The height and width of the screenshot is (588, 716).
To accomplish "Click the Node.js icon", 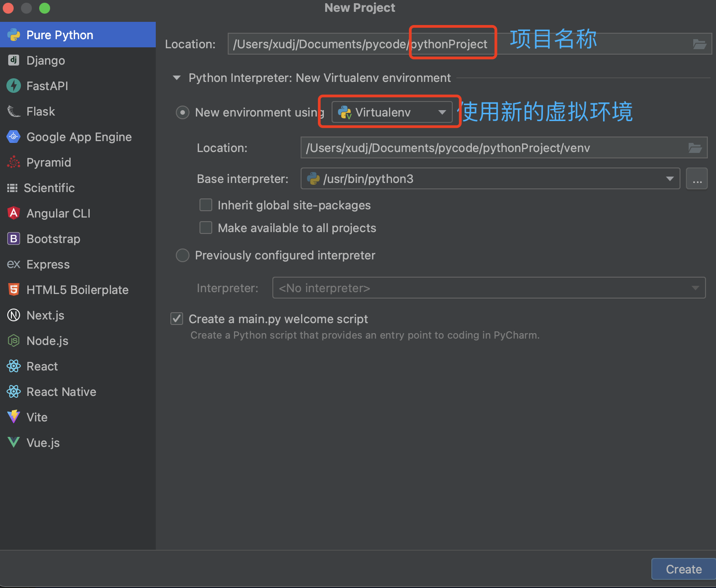I will [14, 340].
